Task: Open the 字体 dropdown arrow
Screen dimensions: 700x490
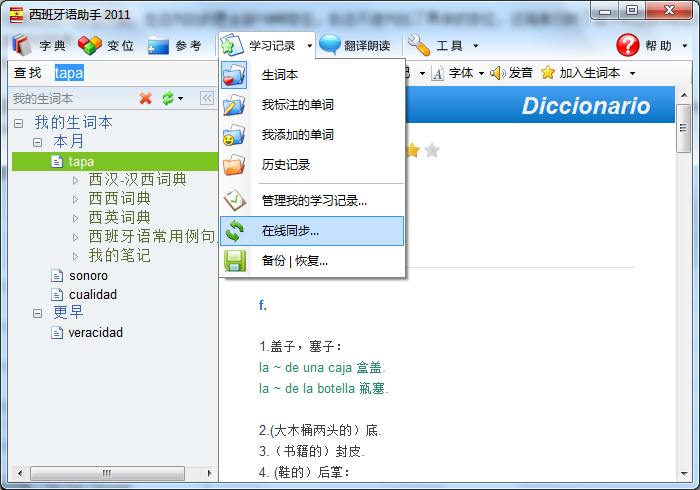Action: tap(481, 73)
